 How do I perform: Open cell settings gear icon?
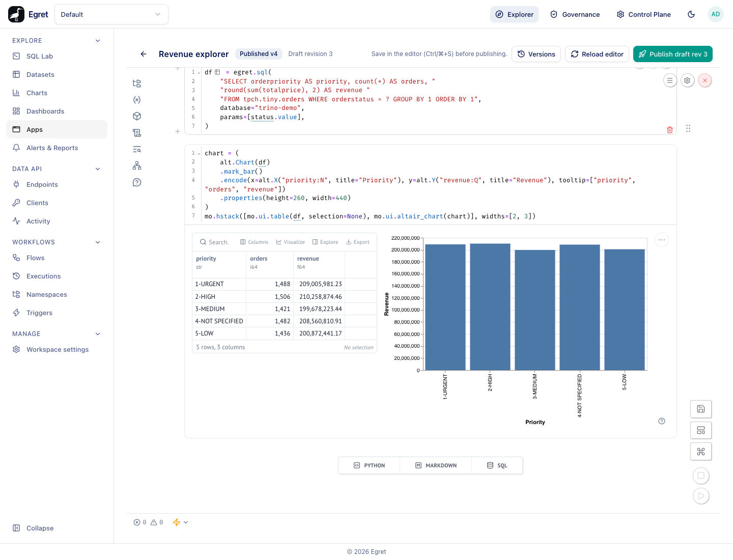[688, 80]
